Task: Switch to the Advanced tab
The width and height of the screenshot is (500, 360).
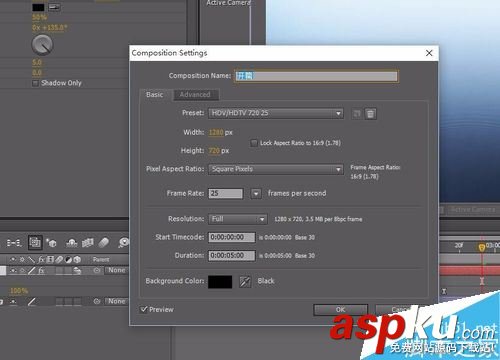Action: click(x=195, y=95)
